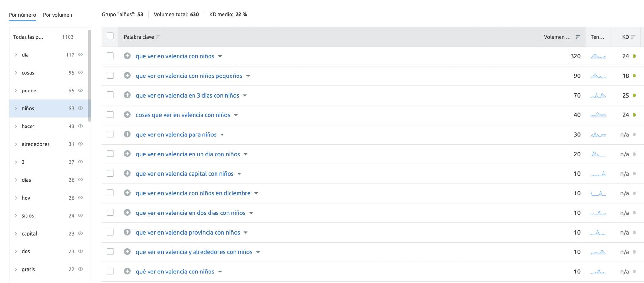Screen dimensions: 644x283
Task: Click the sort icon in the Volumen column header
Action: pos(578,37)
